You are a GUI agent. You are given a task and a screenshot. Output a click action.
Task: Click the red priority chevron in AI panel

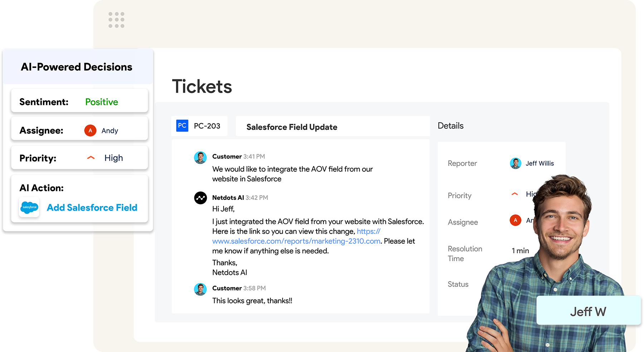91,158
